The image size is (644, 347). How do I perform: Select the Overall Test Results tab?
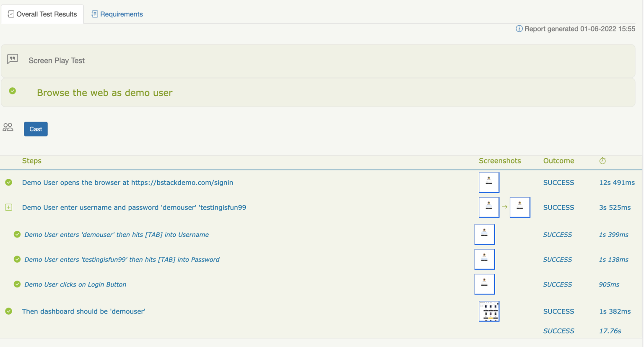tap(42, 14)
